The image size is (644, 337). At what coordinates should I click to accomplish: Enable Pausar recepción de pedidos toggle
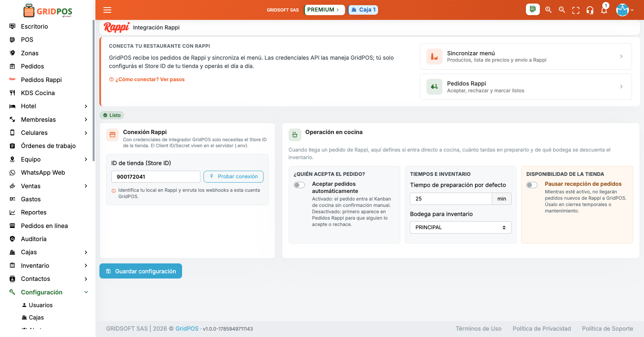[x=532, y=185]
